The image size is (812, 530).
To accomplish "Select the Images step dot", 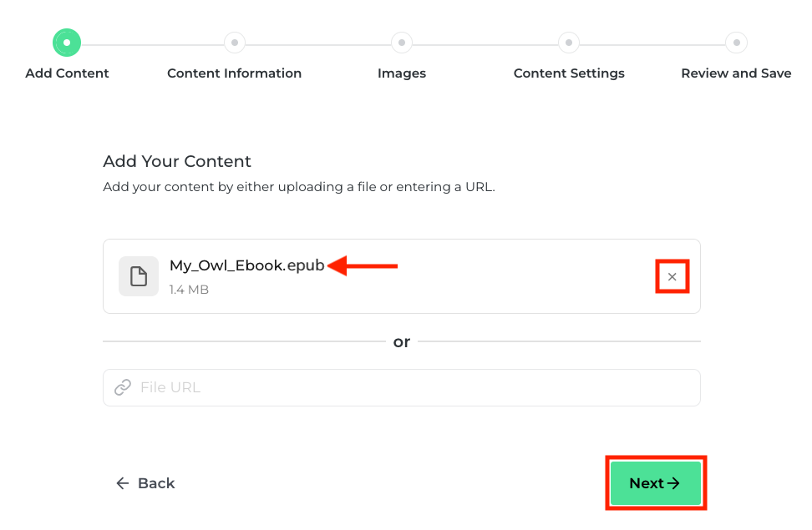I will point(402,42).
